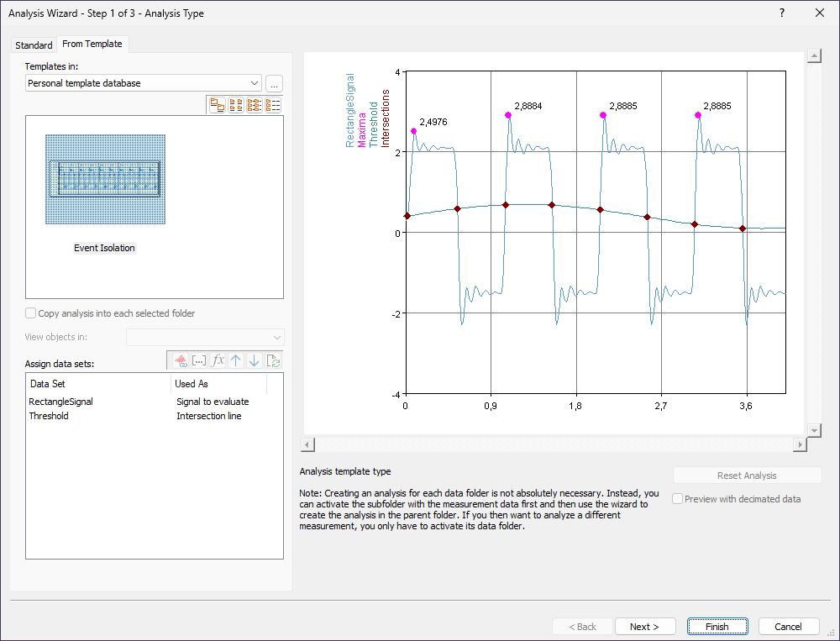Switch to the Standard tab

click(34, 45)
